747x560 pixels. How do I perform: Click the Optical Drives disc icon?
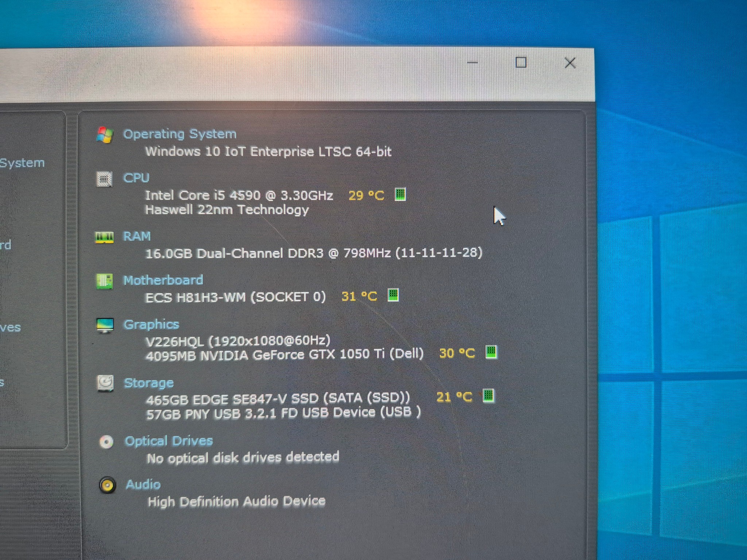click(106, 442)
